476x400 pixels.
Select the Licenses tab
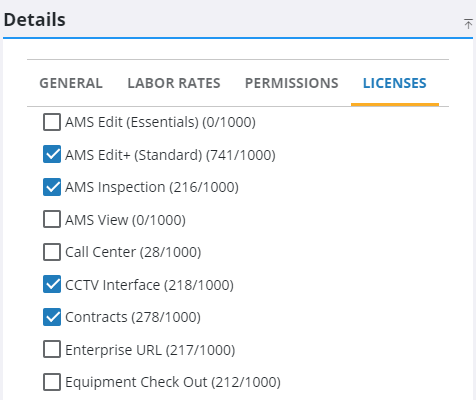[x=395, y=83]
